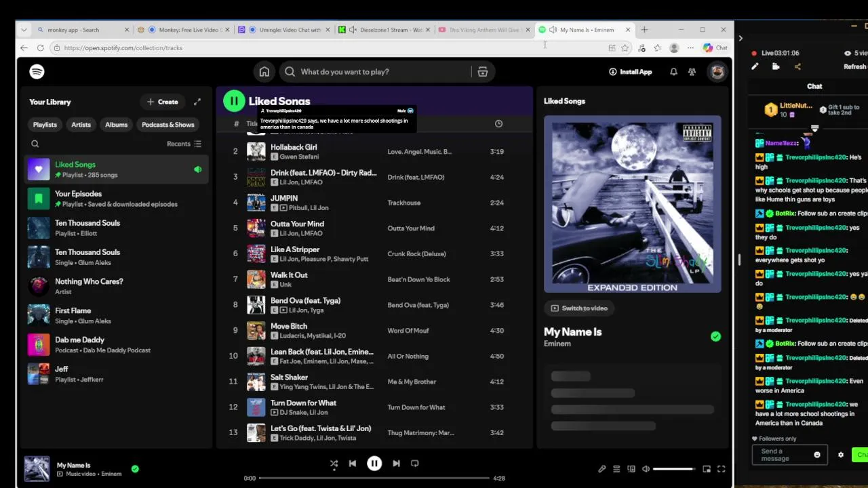
Task: Open the Eminem artist link in player bar
Action: click(111, 474)
